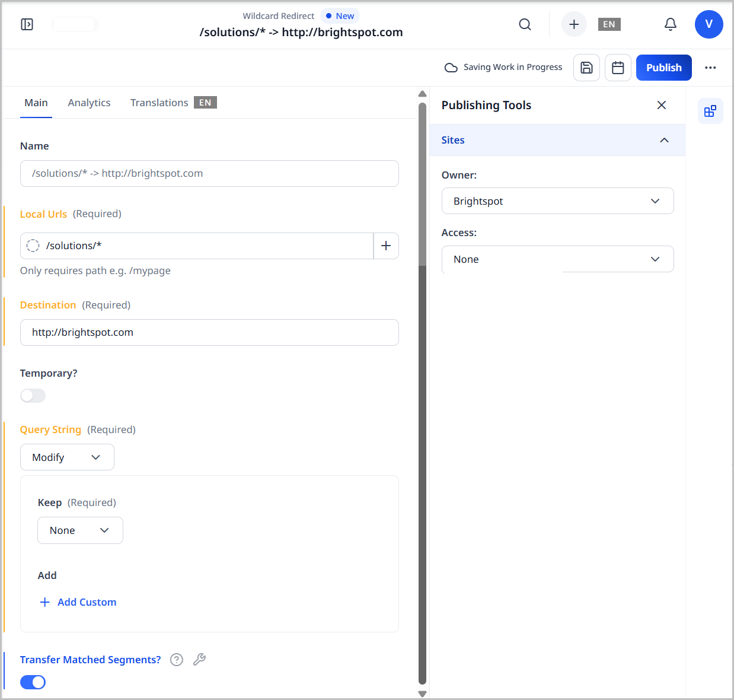Change the Owner dropdown from Brightspot
734x700 pixels.
557,201
